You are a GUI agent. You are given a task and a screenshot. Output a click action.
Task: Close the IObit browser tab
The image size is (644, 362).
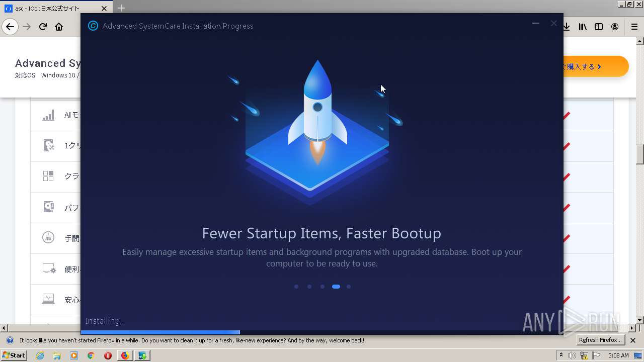tap(104, 9)
